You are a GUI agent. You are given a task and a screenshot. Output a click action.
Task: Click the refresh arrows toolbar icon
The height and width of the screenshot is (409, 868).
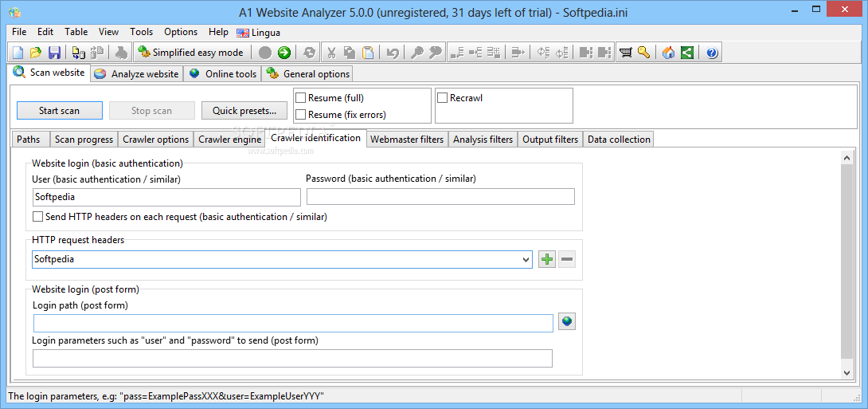310,53
